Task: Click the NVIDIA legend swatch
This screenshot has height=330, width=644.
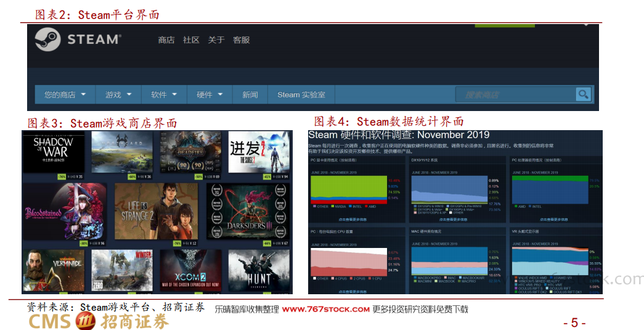Action: tap(332, 206)
